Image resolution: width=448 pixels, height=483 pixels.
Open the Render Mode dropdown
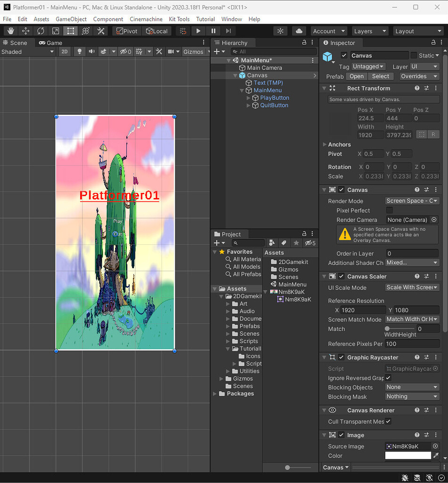[x=412, y=200]
